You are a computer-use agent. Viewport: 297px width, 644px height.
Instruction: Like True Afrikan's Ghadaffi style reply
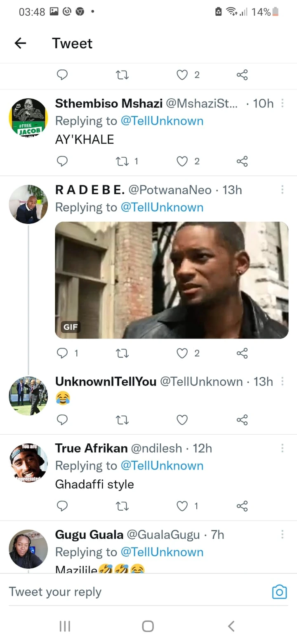click(182, 506)
